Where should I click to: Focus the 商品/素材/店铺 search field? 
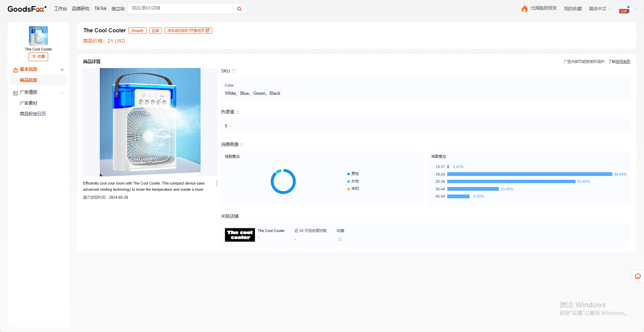tap(180, 9)
